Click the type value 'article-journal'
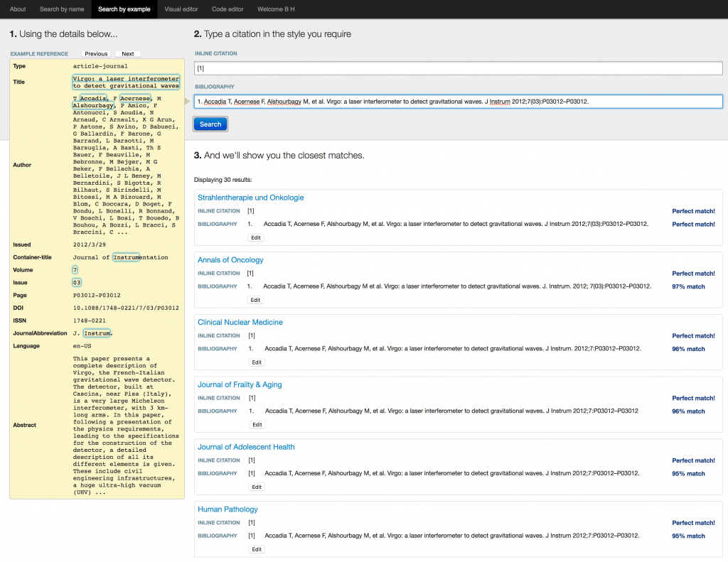The height and width of the screenshot is (562, 728). pos(100,66)
